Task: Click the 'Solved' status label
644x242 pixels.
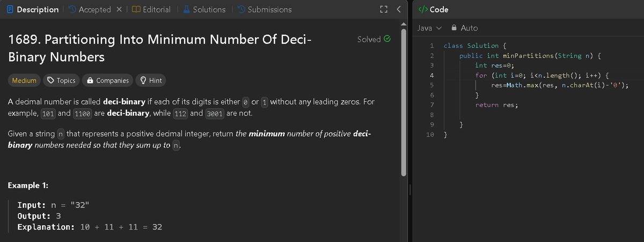Action: tap(369, 39)
